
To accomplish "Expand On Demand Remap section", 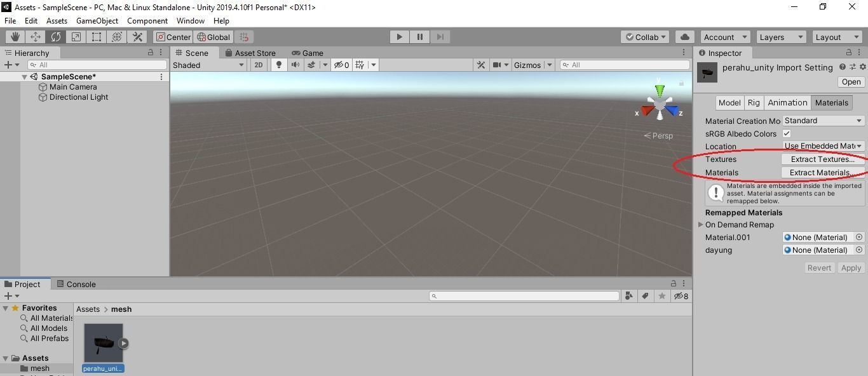I will point(701,225).
